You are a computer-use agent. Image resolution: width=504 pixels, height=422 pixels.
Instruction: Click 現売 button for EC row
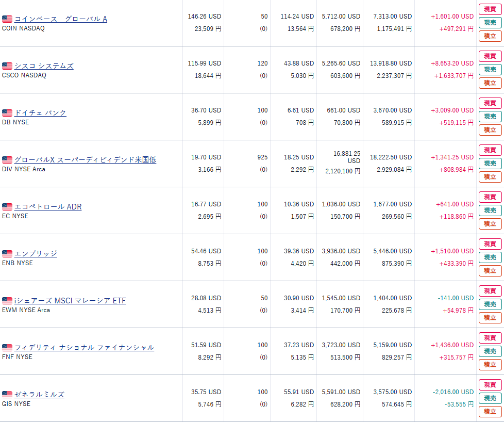click(x=490, y=210)
